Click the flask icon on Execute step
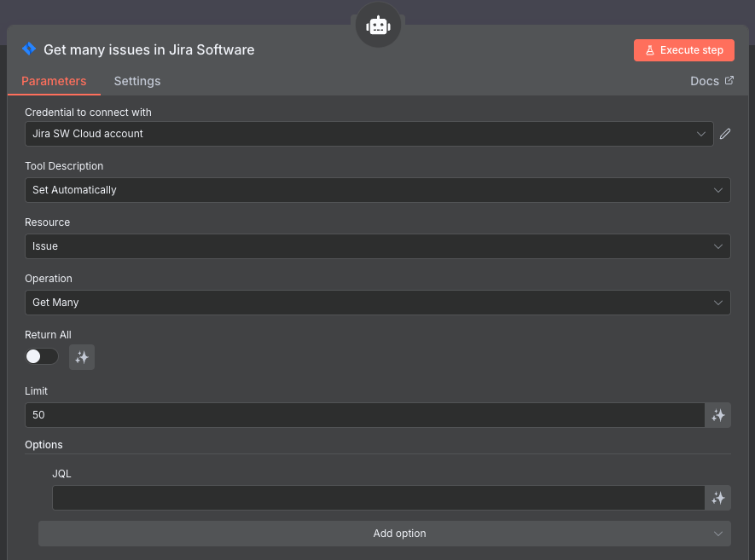 650,50
